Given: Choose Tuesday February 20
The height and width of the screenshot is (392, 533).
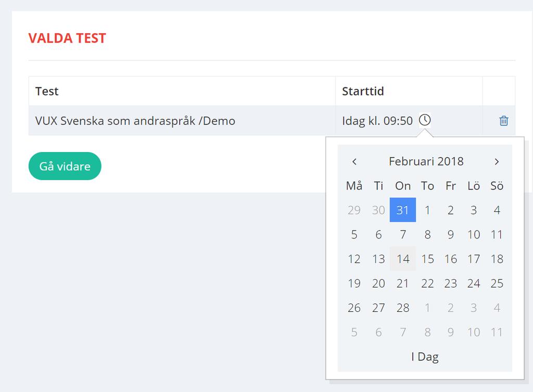Looking at the screenshot, I should click(x=378, y=283).
